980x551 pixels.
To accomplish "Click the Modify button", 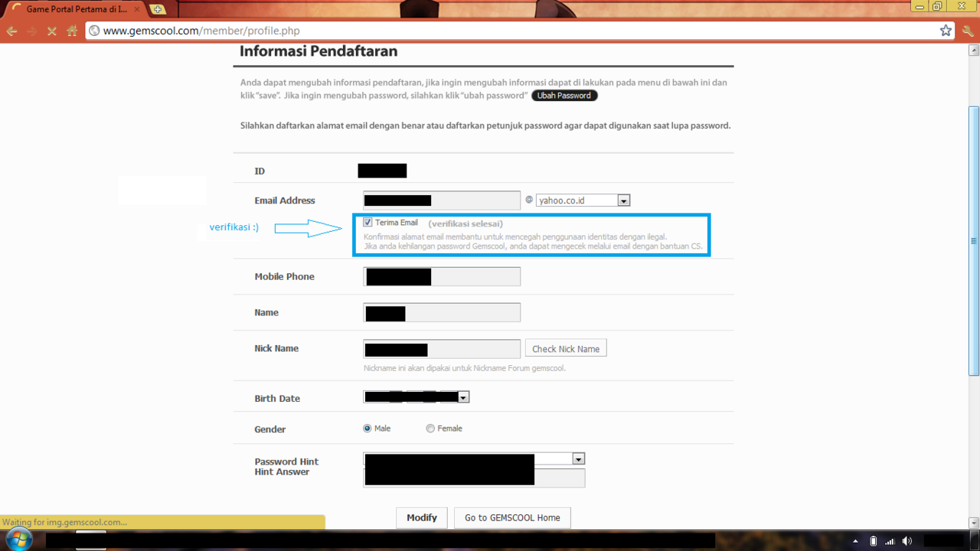I will tap(422, 517).
